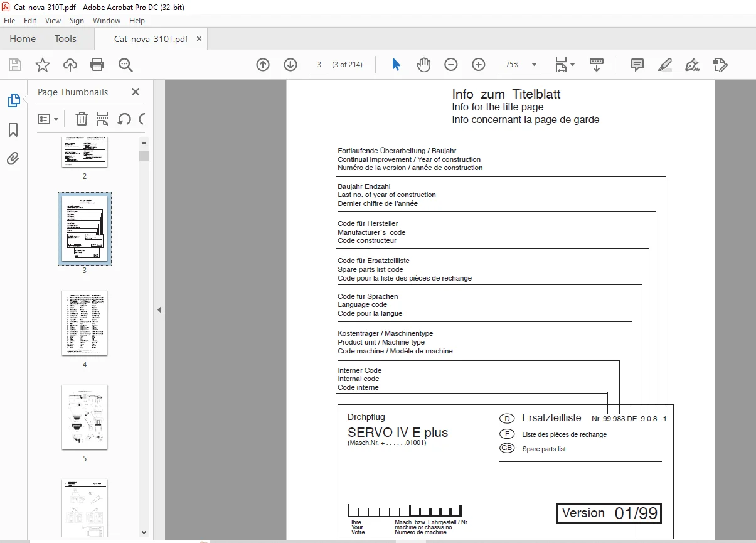The height and width of the screenshot is (543, 756).
Task: Close the Page Thumbnails panel
Action: [x=136, y=92]
